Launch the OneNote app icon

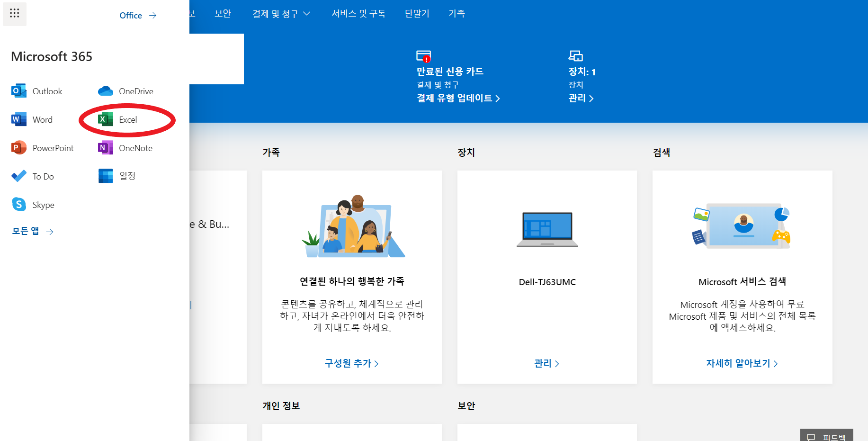click(105, 148)
